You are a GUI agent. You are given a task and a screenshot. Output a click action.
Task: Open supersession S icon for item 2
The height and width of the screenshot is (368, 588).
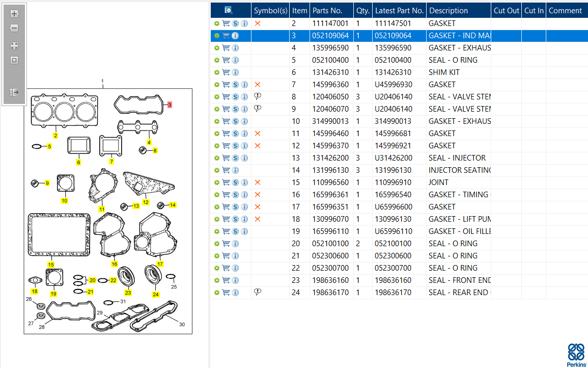[235, 23]
